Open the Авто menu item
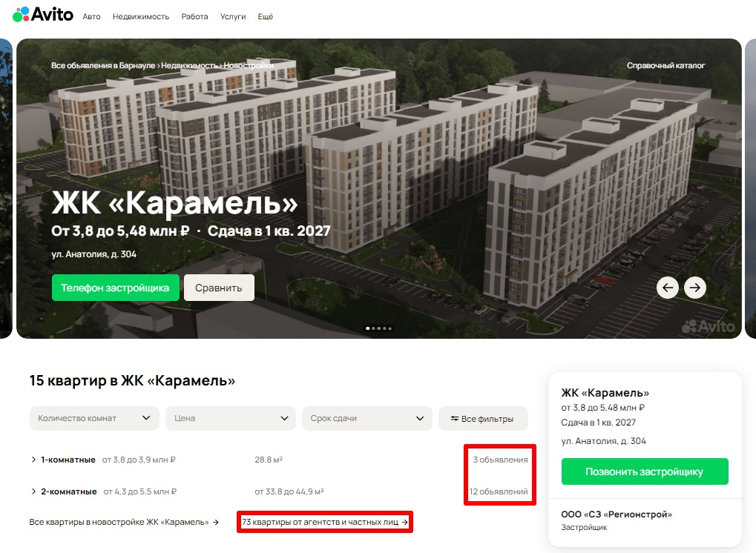The width and height of the screenshot is (756, 553). [91, 16]
